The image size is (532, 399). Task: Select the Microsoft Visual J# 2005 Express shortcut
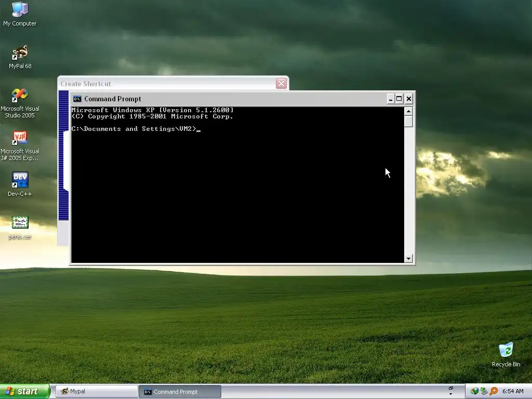coord(20,146)
